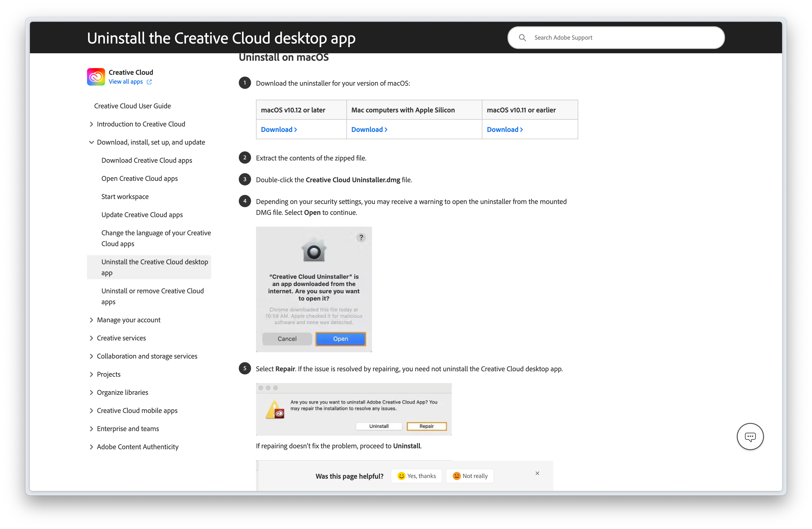Image resolution: width=812 pixels, height=529 pixels.
Task: Click Yes, thanks feedback button
Action: click(x=417, y=476)
